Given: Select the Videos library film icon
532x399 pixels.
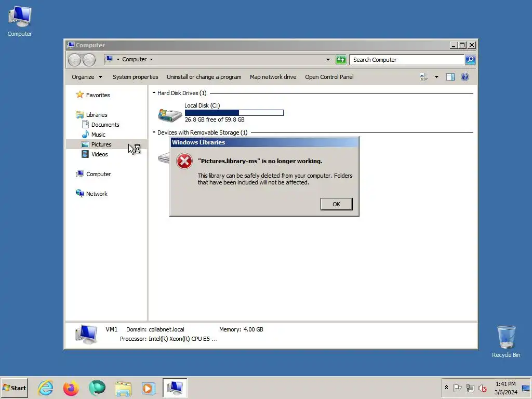Looking at the screenshot, I should pos(85,154).
